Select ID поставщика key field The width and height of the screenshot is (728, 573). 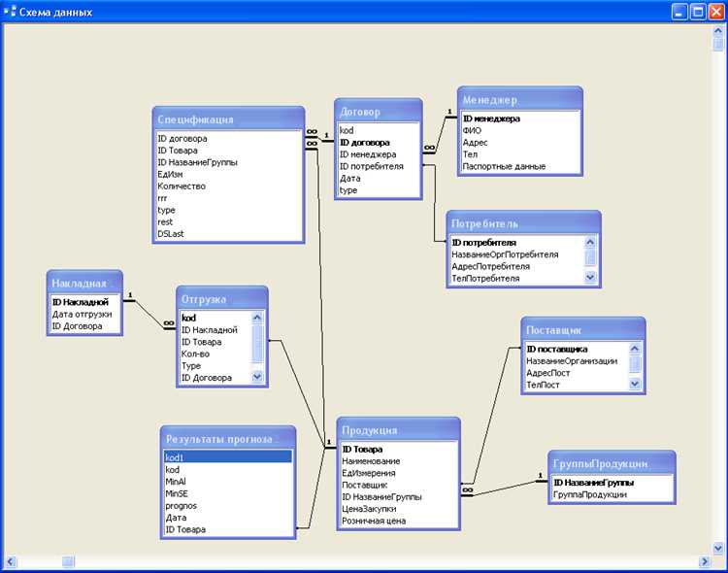577,349
